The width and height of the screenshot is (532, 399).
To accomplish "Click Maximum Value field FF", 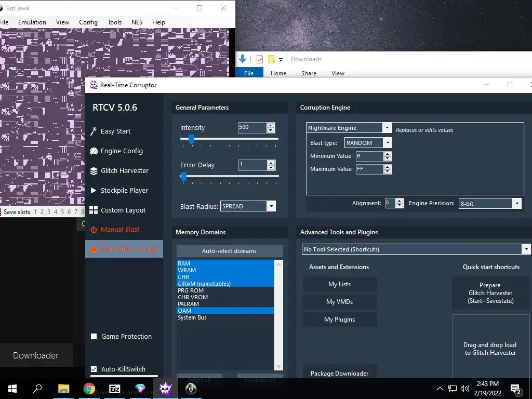I will click(x=369, y=169).
